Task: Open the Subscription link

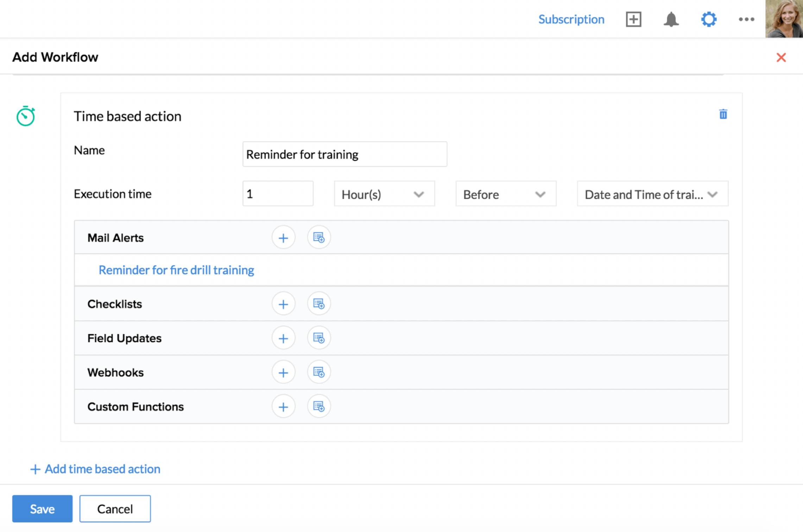Action: [571, 19]
